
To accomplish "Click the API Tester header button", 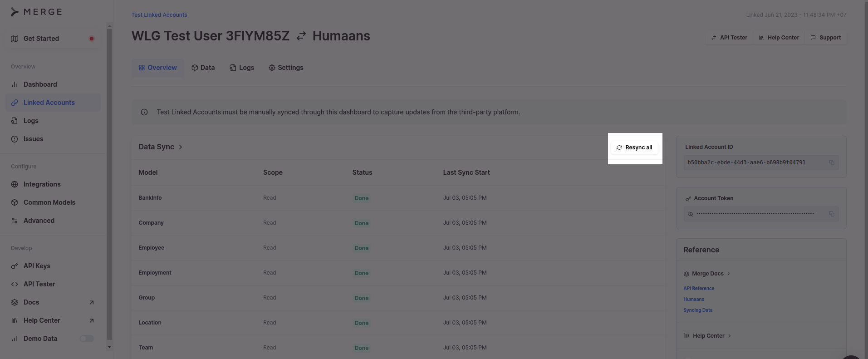I will [729, 38].
